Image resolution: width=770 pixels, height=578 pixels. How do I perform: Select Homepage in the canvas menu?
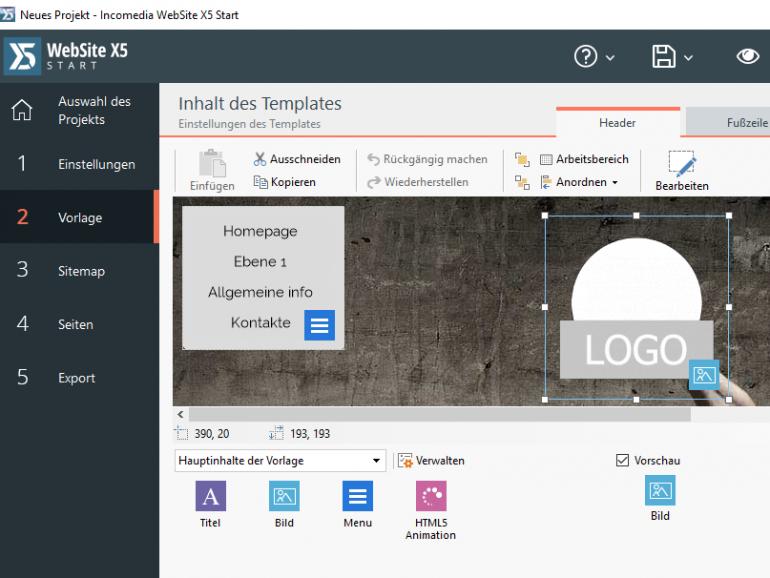(260, 231)
